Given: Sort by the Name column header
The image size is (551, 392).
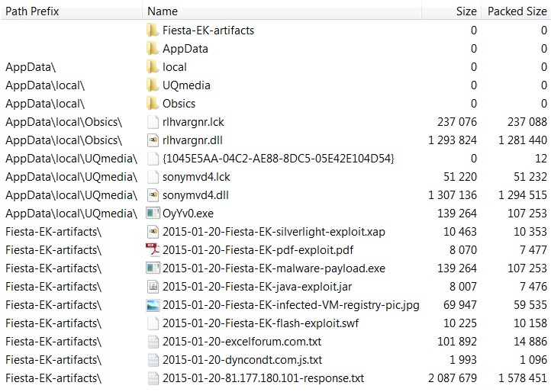Looking at the screenshot, I should (x=163, y=11).
